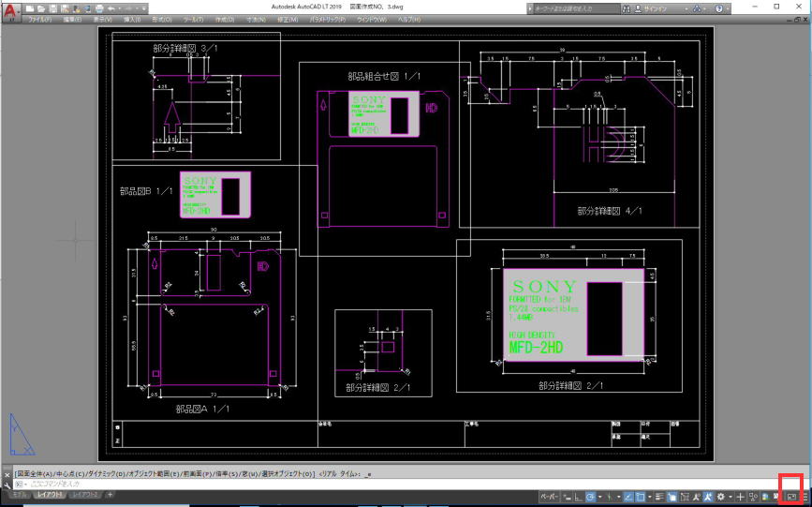812x507 pixels.
Task: Click the サインイン sign-in button
Action: point(650,8)
